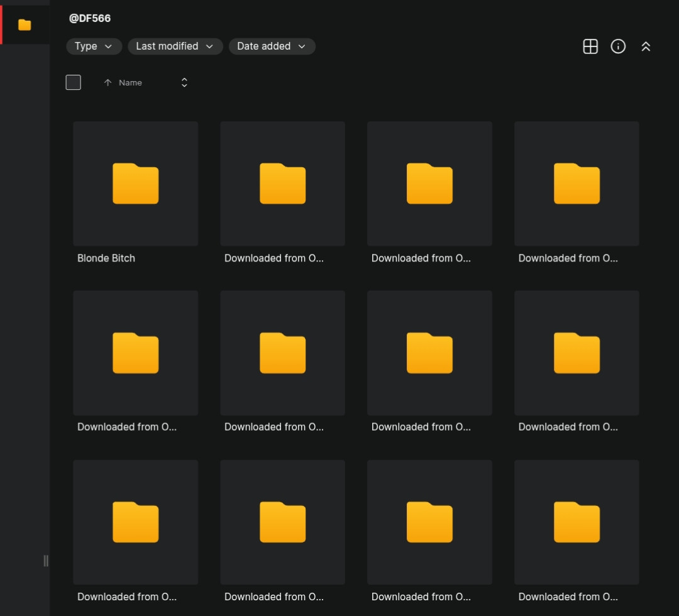Click the @DF566 folder title

(x=90, y=18)
